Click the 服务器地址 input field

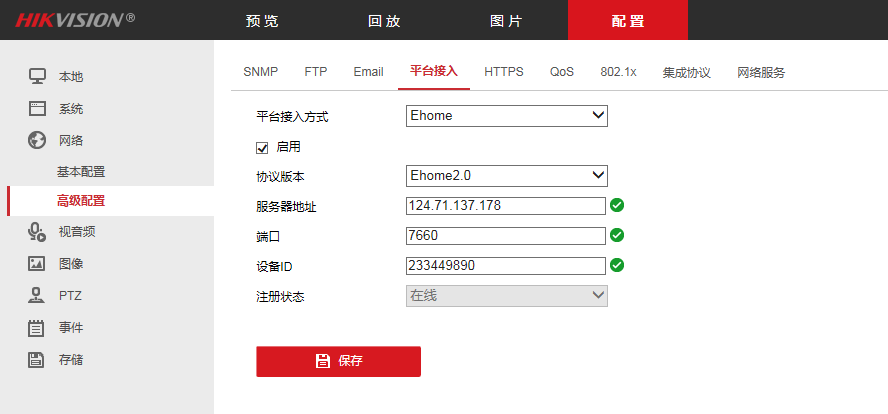tap(506, 206)
